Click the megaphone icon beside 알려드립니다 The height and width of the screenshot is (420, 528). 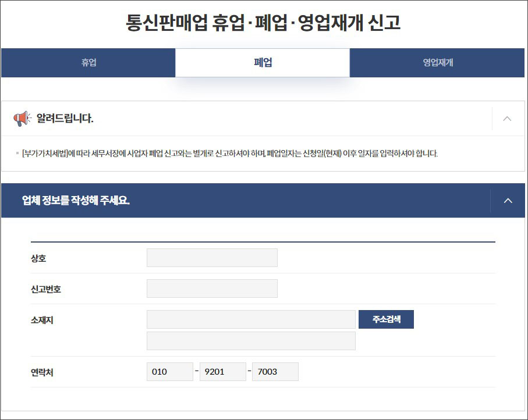(22, 119)
